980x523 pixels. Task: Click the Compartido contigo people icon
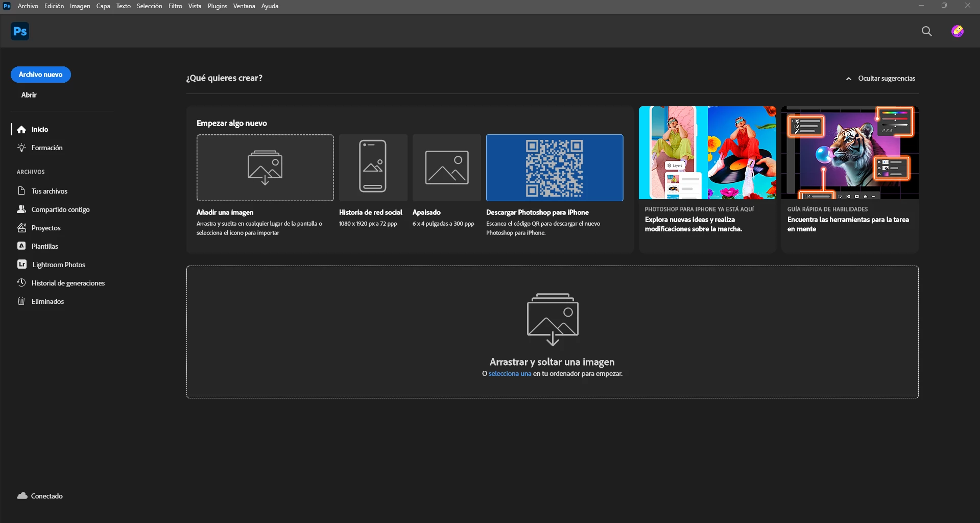pos(21,209)
